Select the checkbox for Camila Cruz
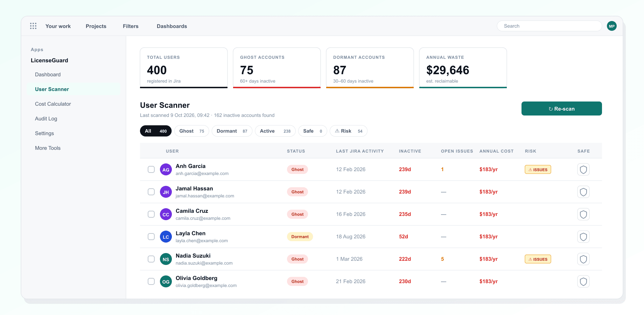Viewport: 644px width, 315px height. [151, 214]
